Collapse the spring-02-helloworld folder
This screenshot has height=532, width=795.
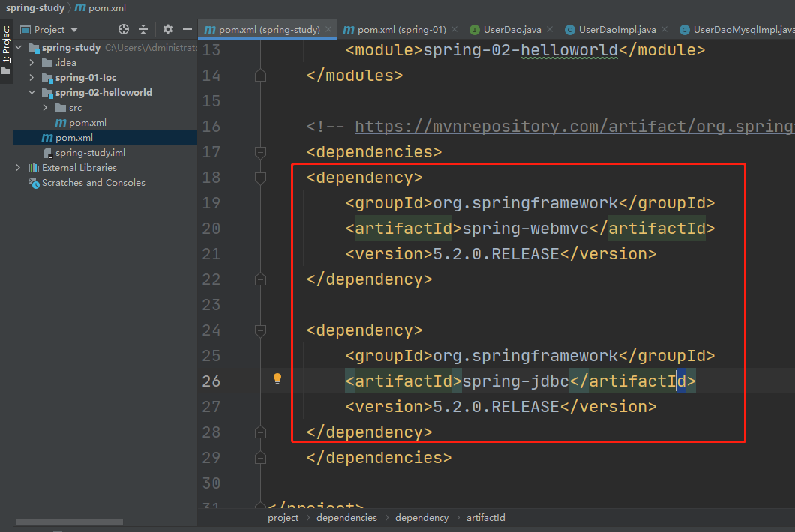31,93
